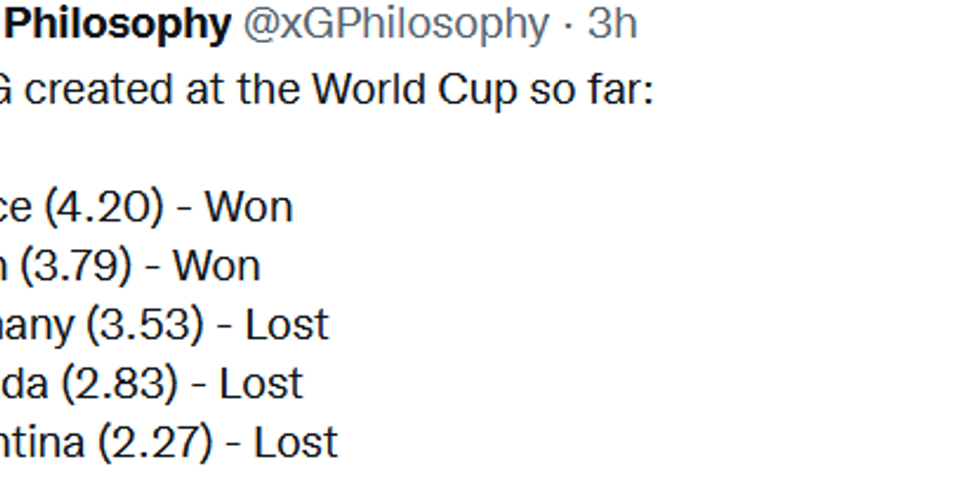
Task: Click the blank line below the tweet intro
Action: click(x=326, y=149)
